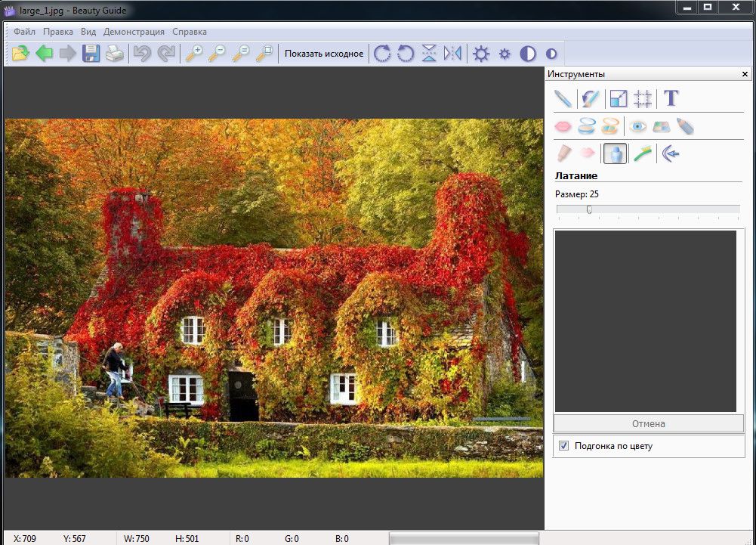Select the Text tool
This screenshot has width=756, height=545.
pos(671,98)
